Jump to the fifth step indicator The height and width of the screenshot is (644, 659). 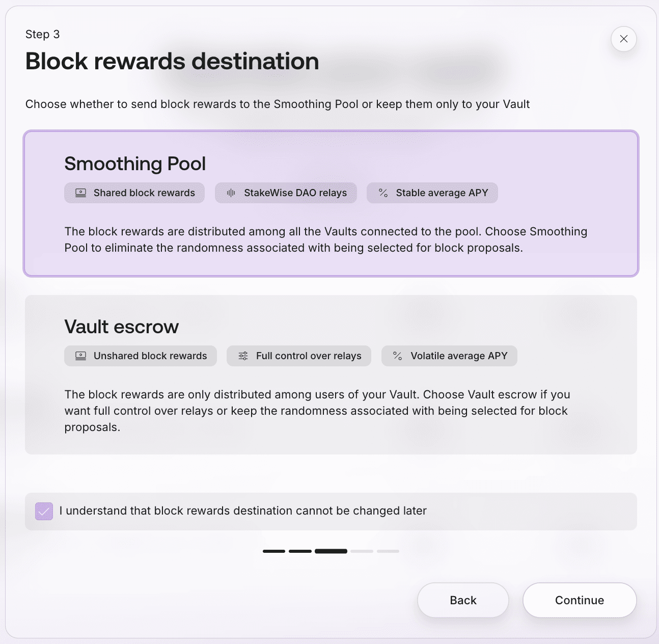(388, 551)
